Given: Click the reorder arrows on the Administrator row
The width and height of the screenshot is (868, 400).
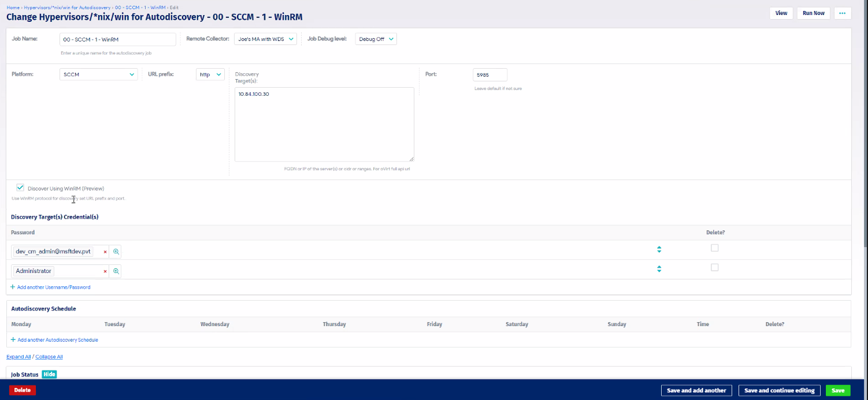Looking at the screenshot, I should pos(659,268).
